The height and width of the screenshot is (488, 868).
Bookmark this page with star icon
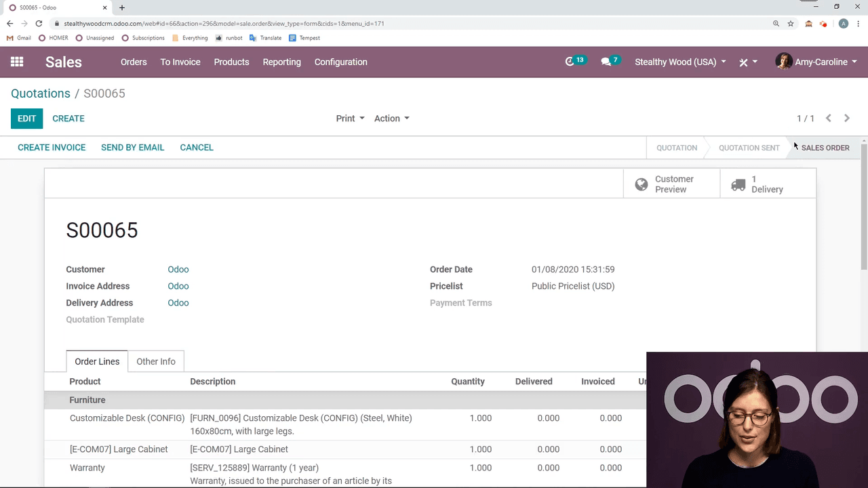click(x=791, y=24)
